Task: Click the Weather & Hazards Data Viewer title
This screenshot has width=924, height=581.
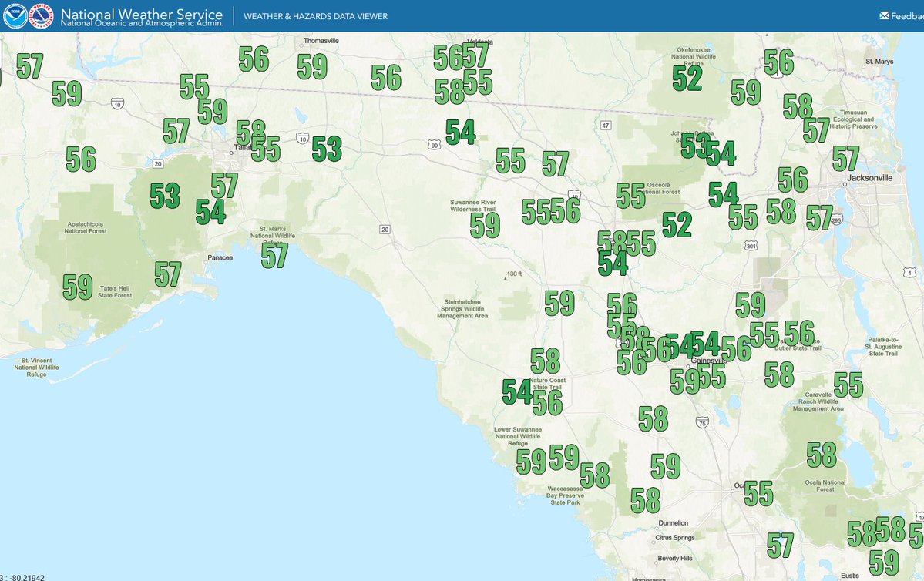Action: tap(315, 16)
